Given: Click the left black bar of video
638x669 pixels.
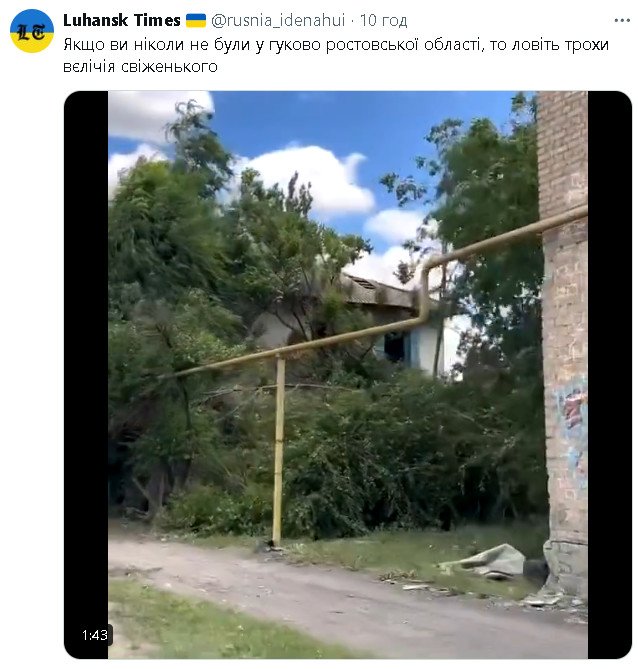Looking at the screenshot, I should click(86, 375).
